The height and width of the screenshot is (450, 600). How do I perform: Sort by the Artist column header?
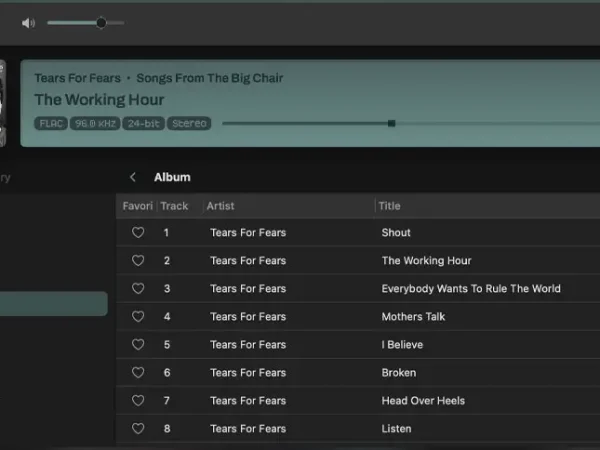click(220, 206)
